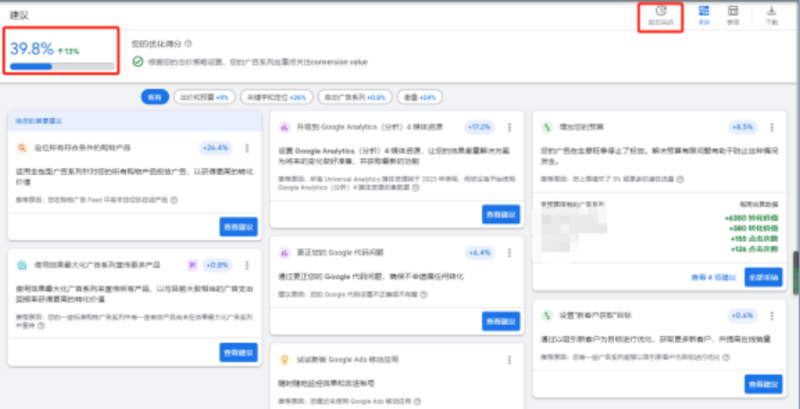
Task: Click the page vertical scrollbar thumb
Action: coord(795,272)
